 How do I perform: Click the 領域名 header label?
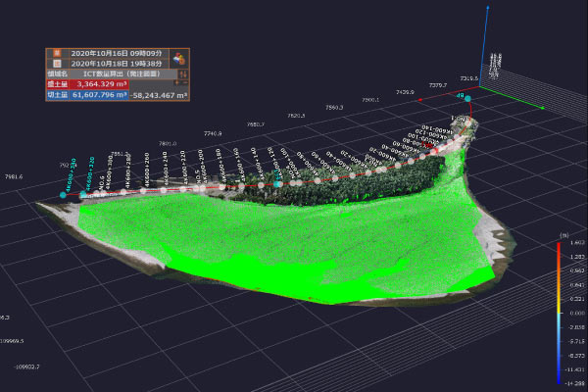(x=58, y=74)
